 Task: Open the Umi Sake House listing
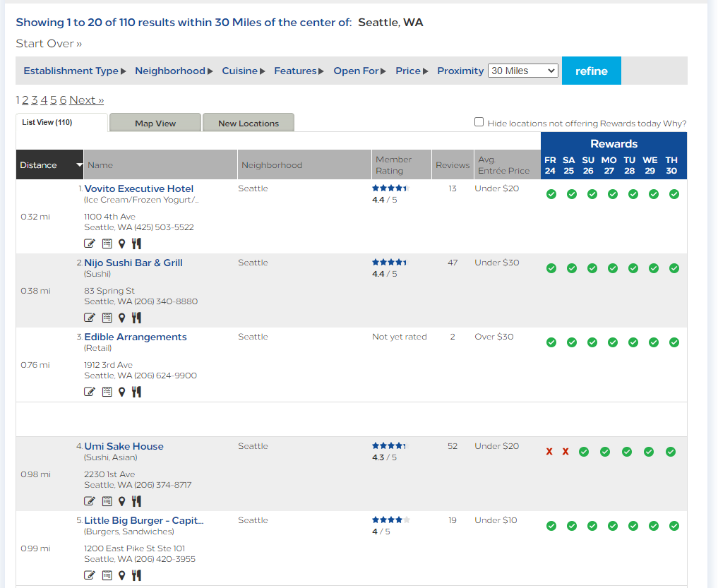click(x=124, y=447)
